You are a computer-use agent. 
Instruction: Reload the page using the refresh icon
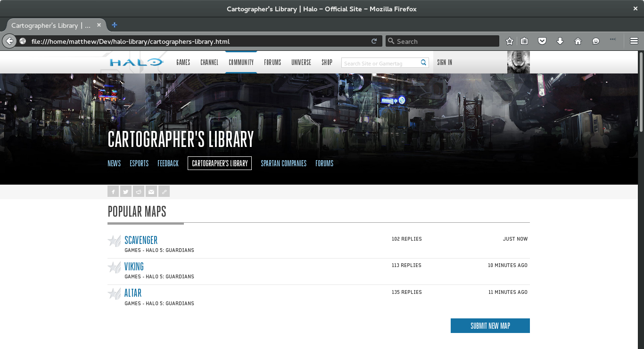point(374,41)
